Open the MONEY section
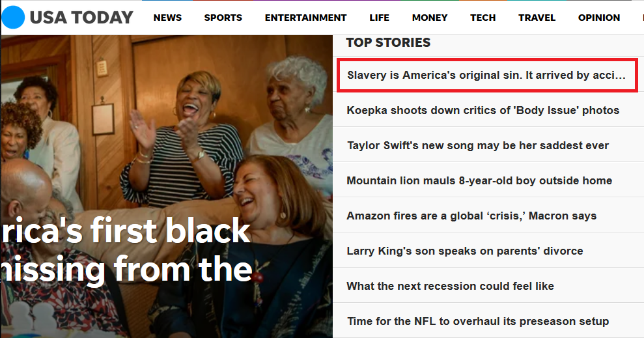The height and width of the screenshot is (338, 644). click(x=430, y=18)
